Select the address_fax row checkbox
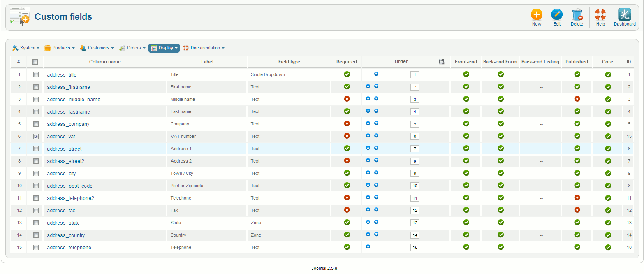This screenshot has height=274, width=644. click(36, 211)
